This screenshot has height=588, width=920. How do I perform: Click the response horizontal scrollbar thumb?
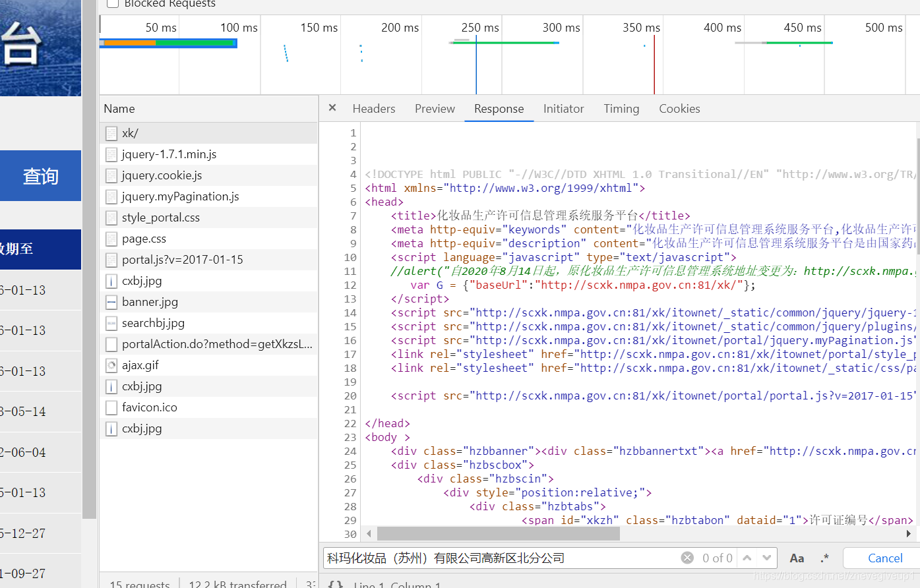tap(499, 533)
